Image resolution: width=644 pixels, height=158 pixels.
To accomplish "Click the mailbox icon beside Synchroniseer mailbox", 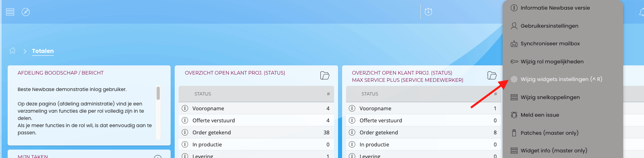I will click(514, 44).
